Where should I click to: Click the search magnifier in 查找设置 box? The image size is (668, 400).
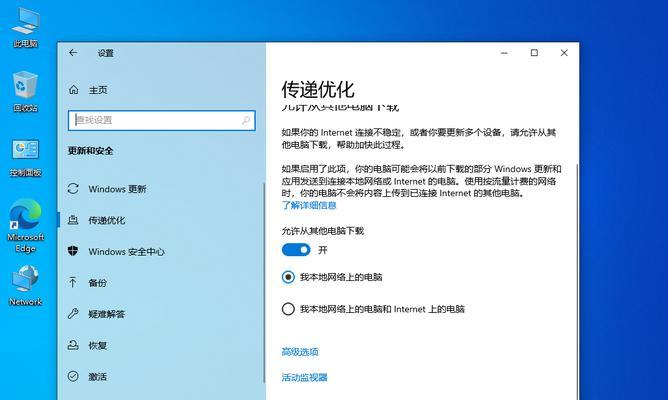tap(246, 121)
